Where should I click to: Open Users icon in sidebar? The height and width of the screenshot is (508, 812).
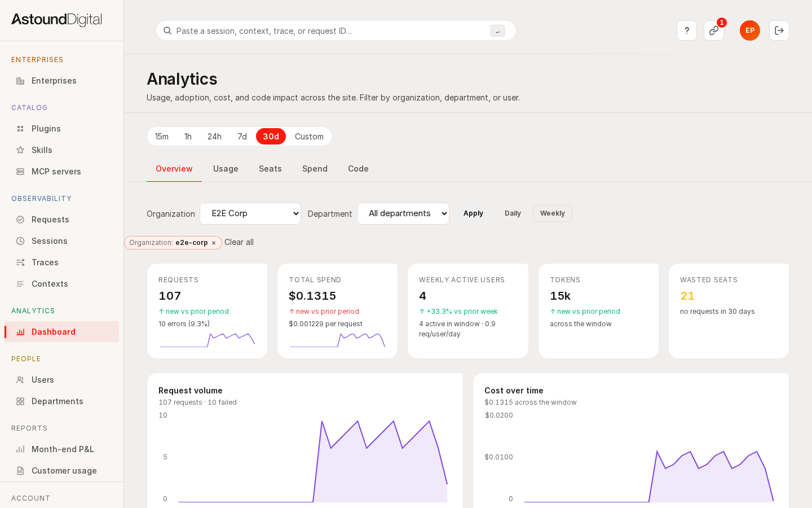20,380
